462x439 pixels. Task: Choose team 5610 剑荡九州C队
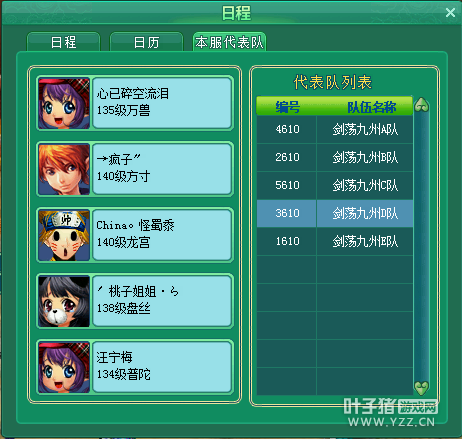click(x=335, y=185)
